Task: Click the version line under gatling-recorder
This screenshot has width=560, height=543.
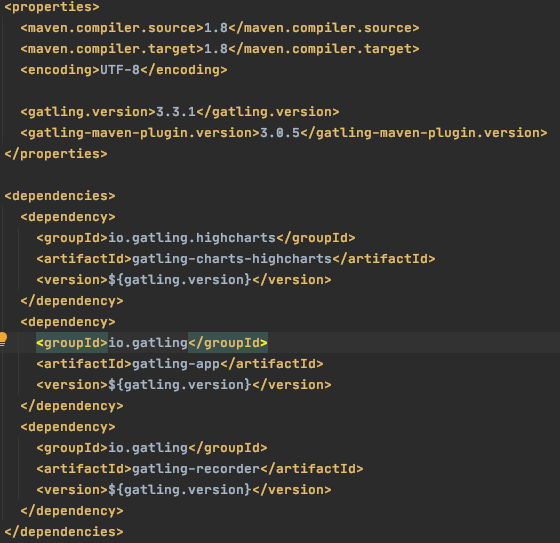Action: coord(184,490)
